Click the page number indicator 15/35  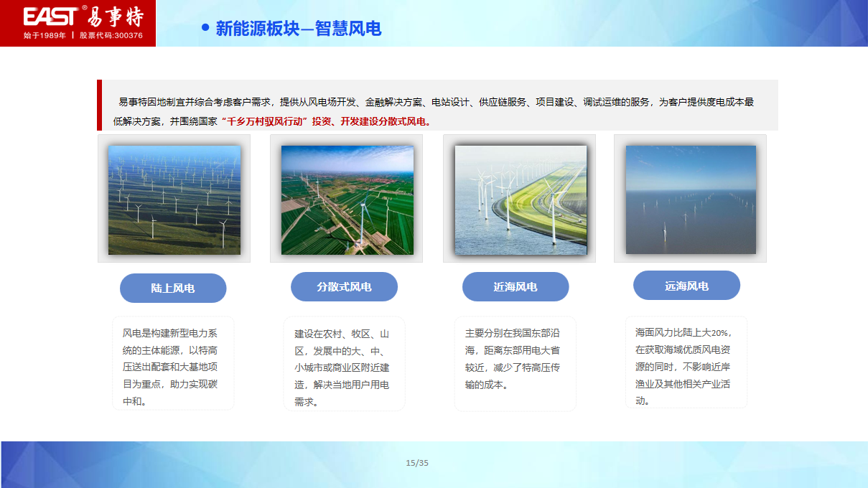417,463
